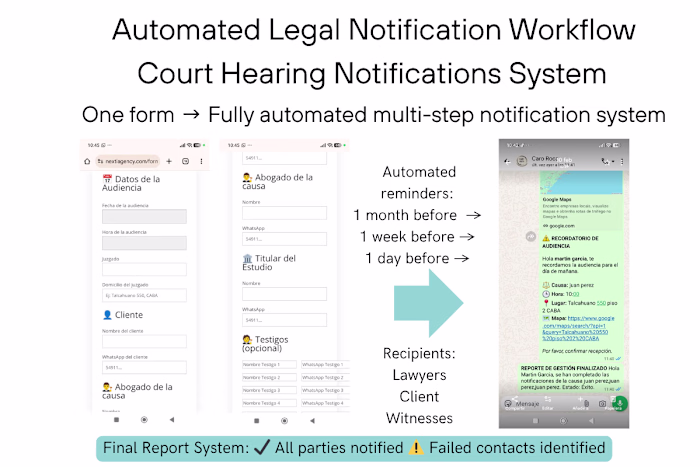Click the 550 link in Lugar line

click(x=601, y=303)
